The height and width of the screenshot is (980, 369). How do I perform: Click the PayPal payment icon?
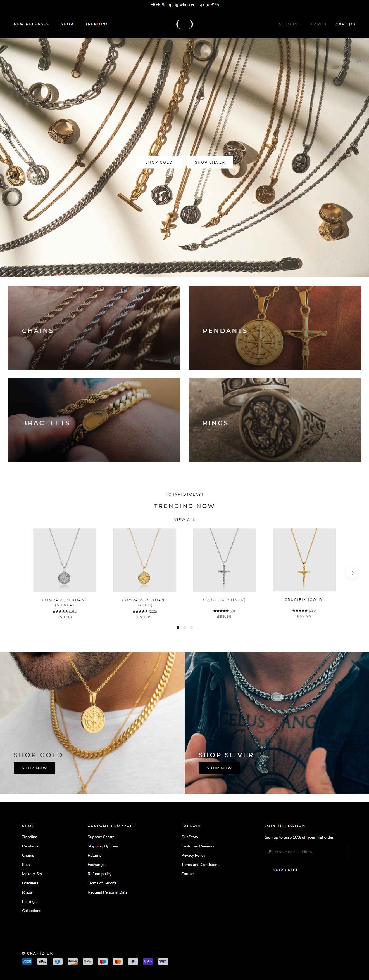click(x=133, y=961)
